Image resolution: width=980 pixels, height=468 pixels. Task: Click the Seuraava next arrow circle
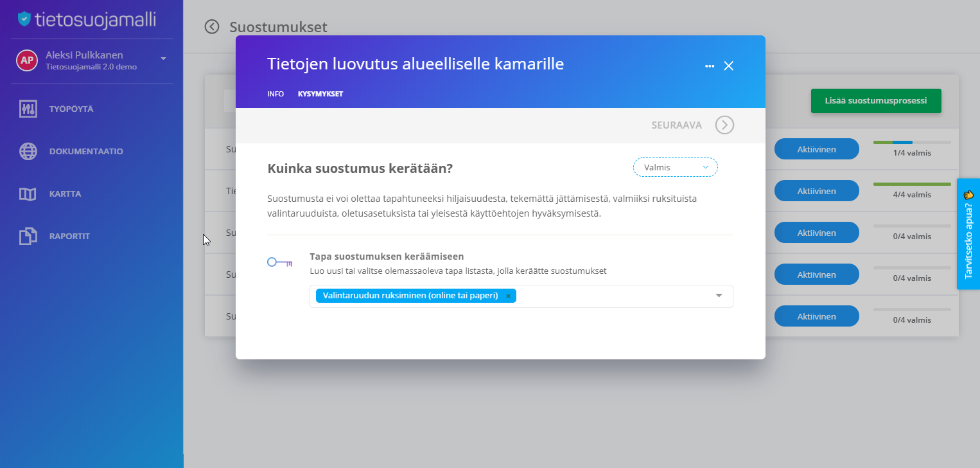724,125
